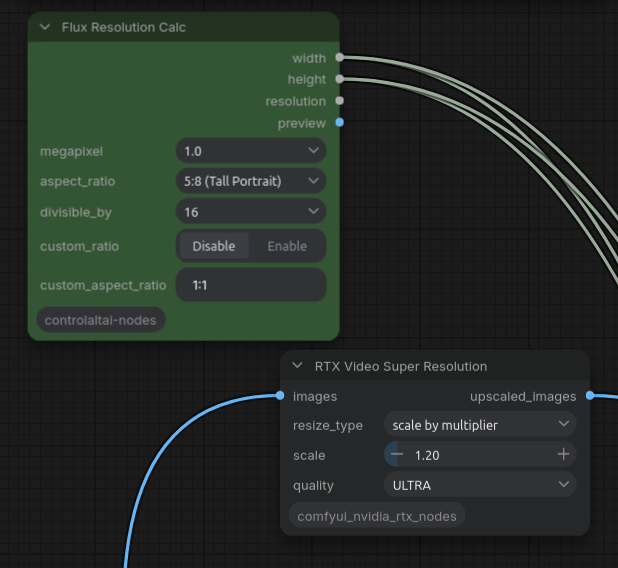
Task: Click the comfyui_nvidia_rtx_nodes badge
Action: (377, 516)
